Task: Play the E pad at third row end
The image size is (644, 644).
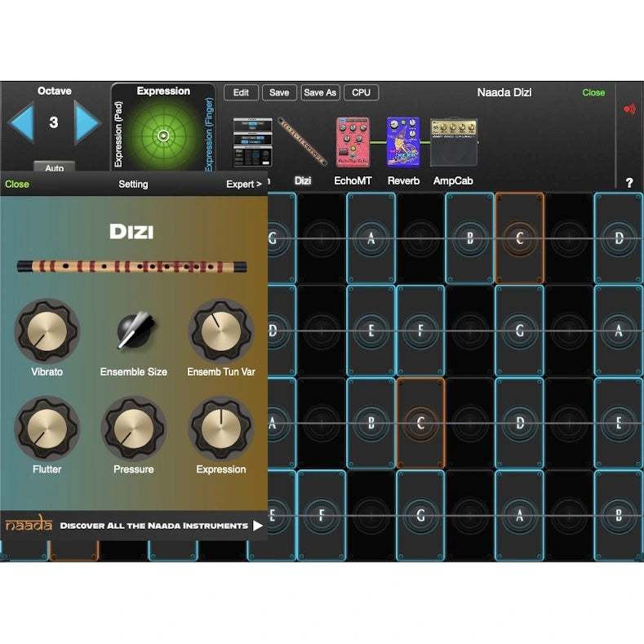Action: click(619, 423)
